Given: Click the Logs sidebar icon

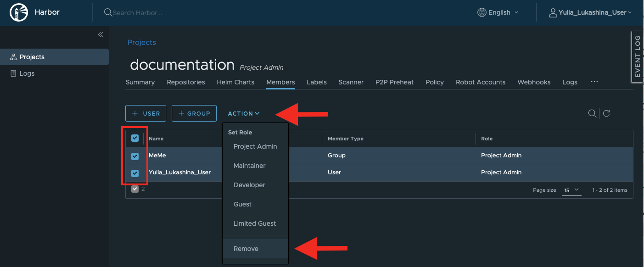Looking at the screenshot, I should click(x=13, y=73).
